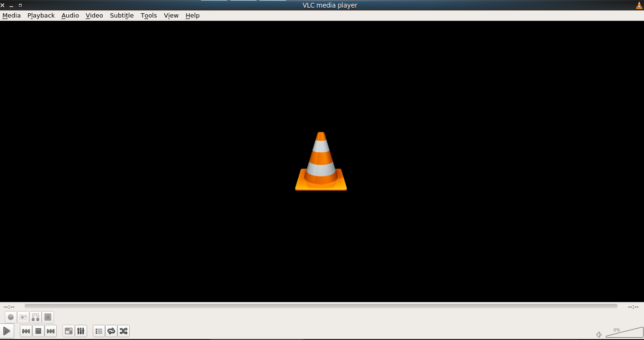Open the playlist view

pos(99,331)
